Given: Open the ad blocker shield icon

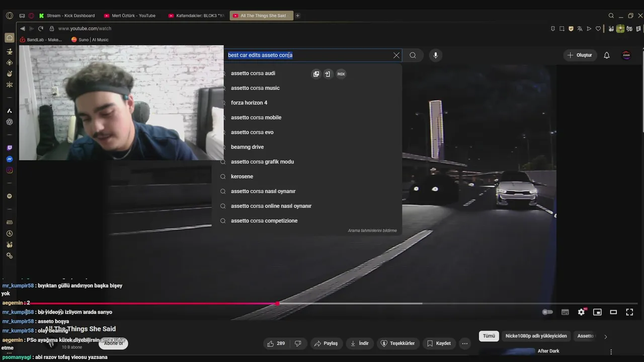Looking at the screenshot, I should point(571,29).
